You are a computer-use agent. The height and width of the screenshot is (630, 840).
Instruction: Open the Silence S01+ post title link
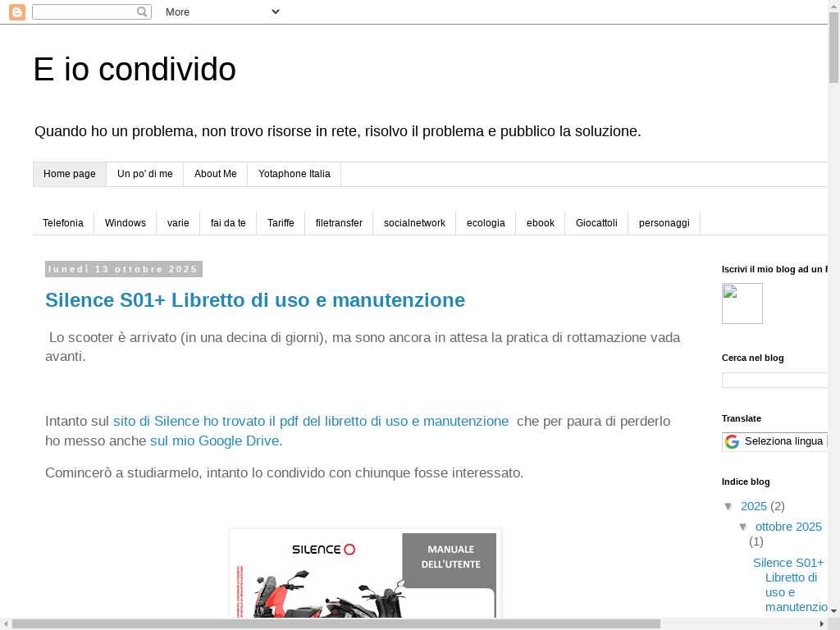[255, 300]
